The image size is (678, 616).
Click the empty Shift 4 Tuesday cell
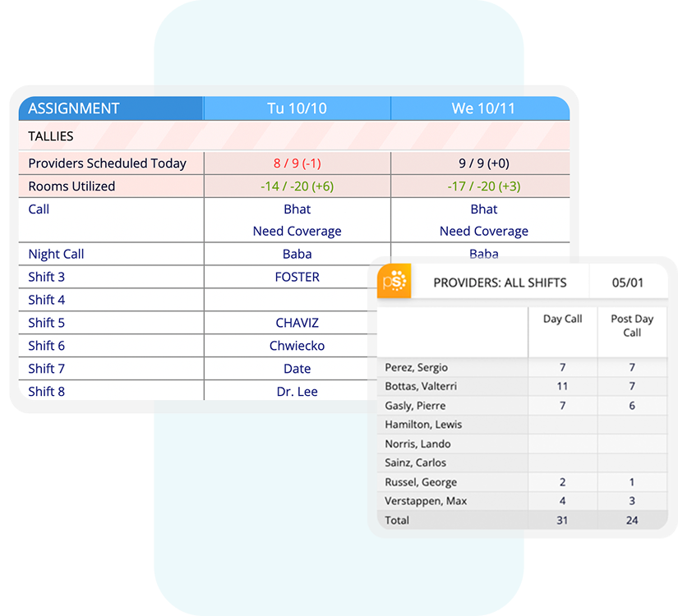click(297, 300)
